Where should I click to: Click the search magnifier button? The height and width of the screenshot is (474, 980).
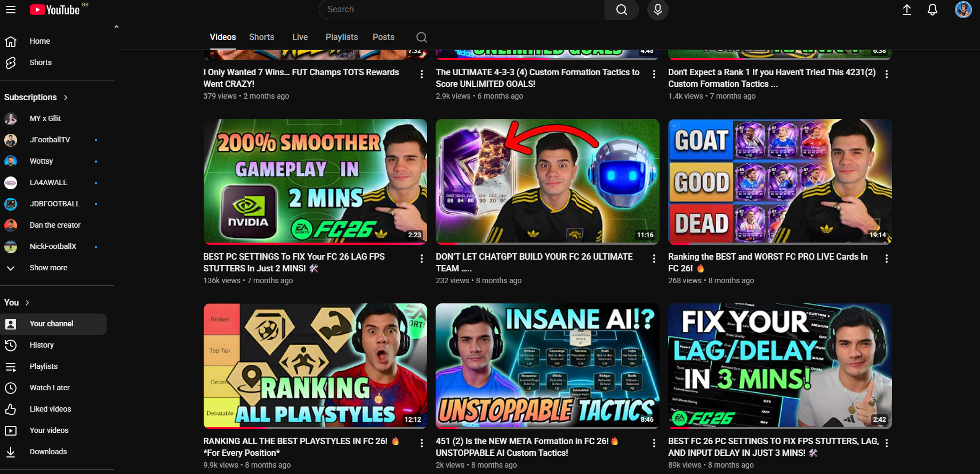click(621, 10)
